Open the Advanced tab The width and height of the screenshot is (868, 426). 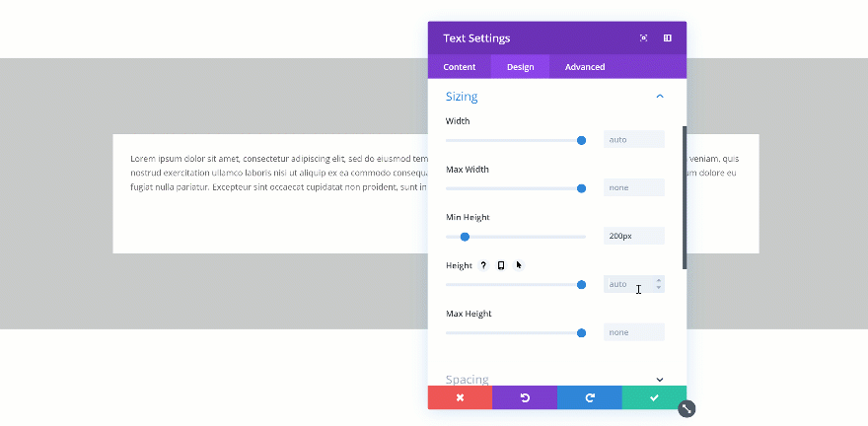point(585,67)
